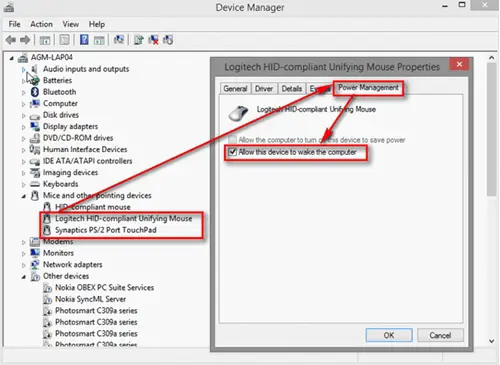
Task: Select Logitech HID-compliant Unifying Mouse entry
Action: [124, 218]
